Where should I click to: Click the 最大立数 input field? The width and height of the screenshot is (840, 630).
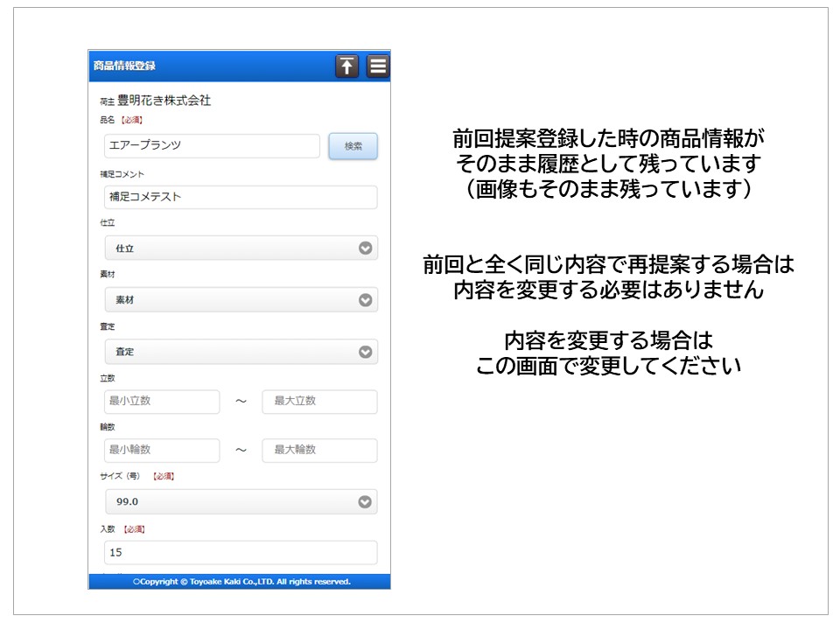click(x=319, y=402)
